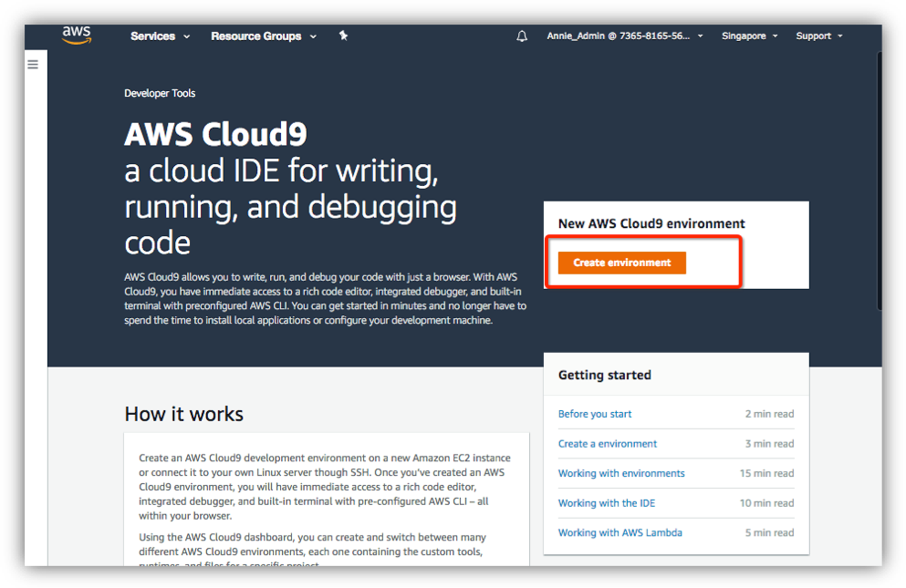The height and width of the screenshot is (588, 906).
Task: Open the 'Before you start' guide
Action: tap(595, 414)
